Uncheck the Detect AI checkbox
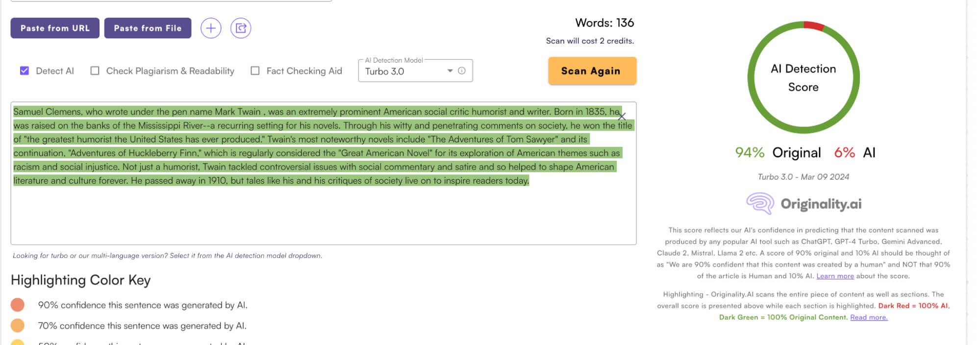Image resolution: width=980 pixels, height=345 pixels. pos(25,71)
